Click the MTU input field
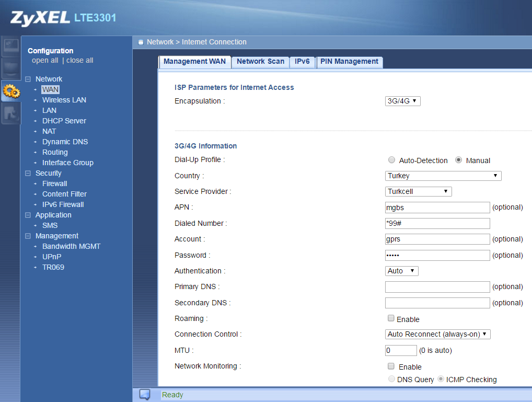Screen dimensions: 532x402 [401, 350]
